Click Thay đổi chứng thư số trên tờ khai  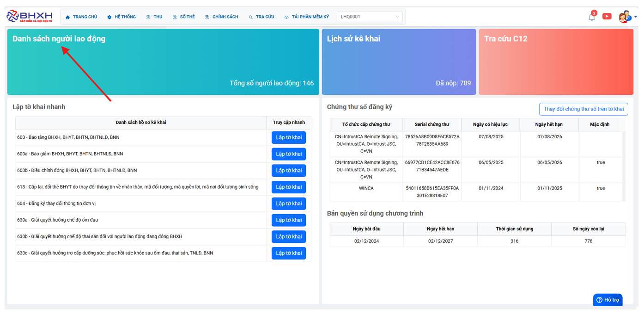[x=583, y=109]
